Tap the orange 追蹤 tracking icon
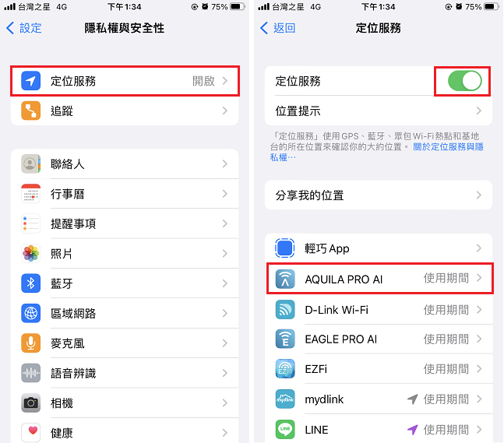Image resolution: width=504 pixels, height=443 pixels. (x=30, y=111)
